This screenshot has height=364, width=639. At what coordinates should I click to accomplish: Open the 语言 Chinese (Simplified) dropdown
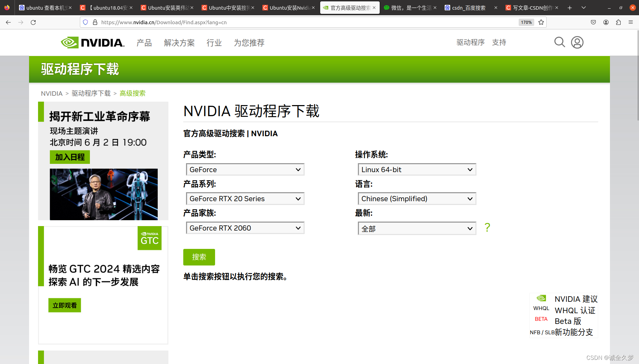click(417, 199)
